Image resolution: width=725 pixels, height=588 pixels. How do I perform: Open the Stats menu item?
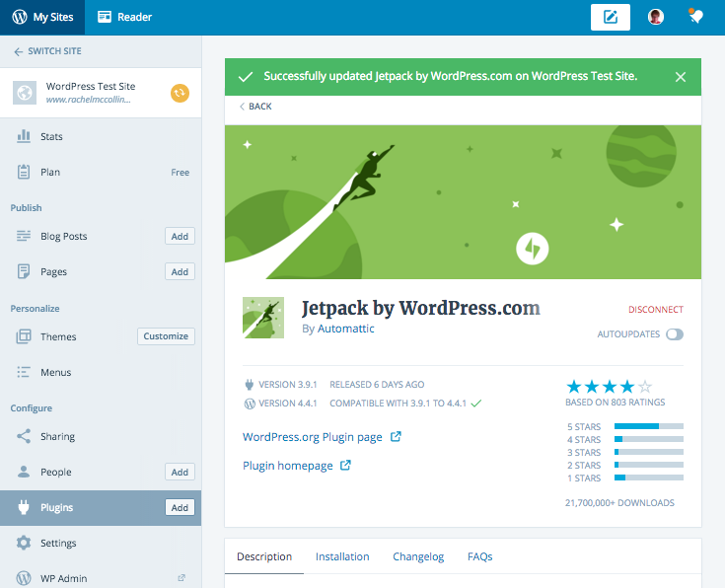click(x=101, y=136)
